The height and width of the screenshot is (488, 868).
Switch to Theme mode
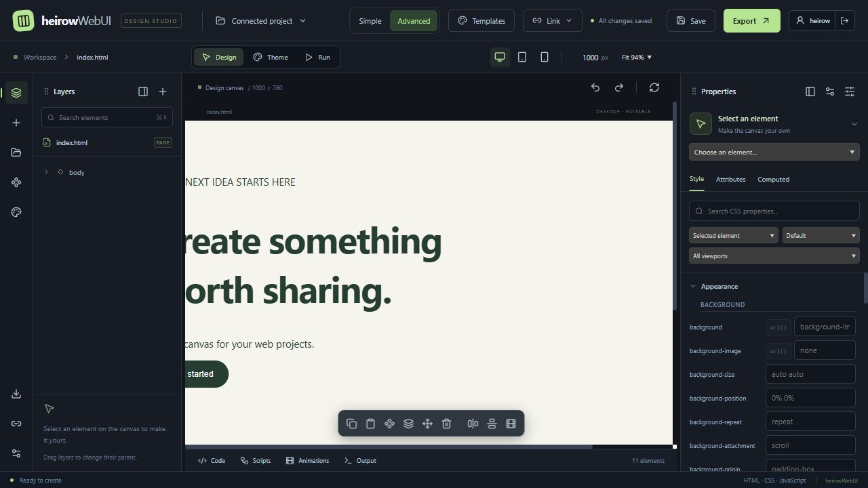[271, 58]
